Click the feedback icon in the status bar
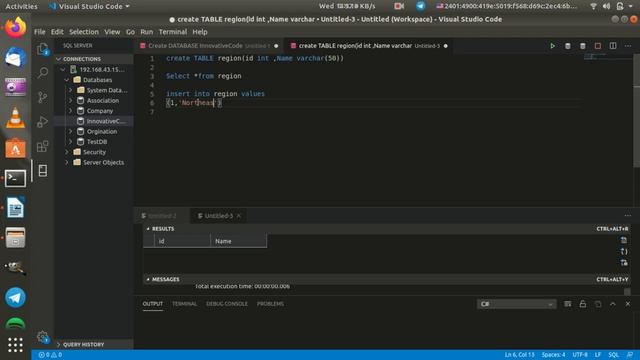 point(630,355)
